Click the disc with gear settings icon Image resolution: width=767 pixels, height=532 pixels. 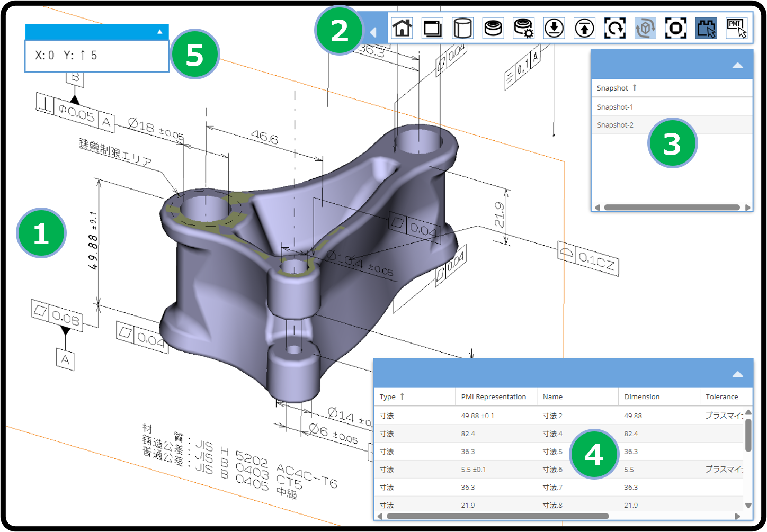point(524,28)
